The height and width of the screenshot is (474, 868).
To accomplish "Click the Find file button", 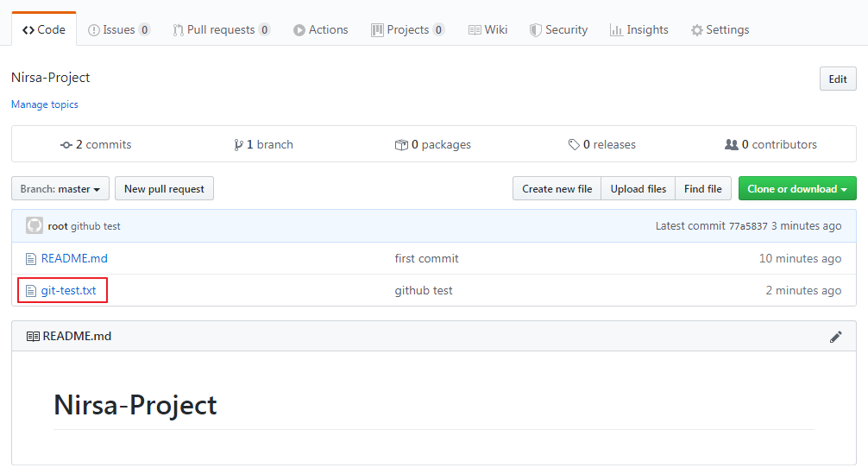I will [703, 189].
